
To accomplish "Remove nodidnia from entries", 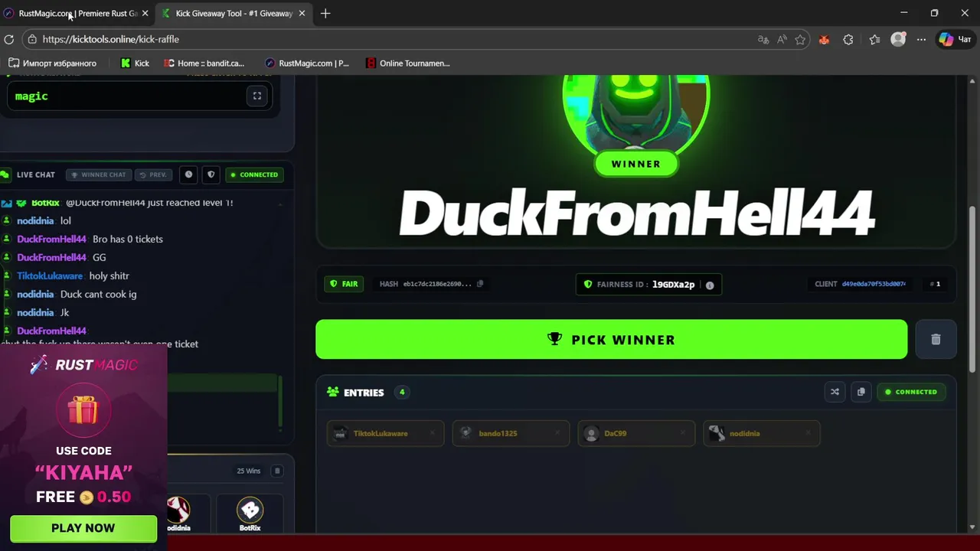I will [808, 433].
